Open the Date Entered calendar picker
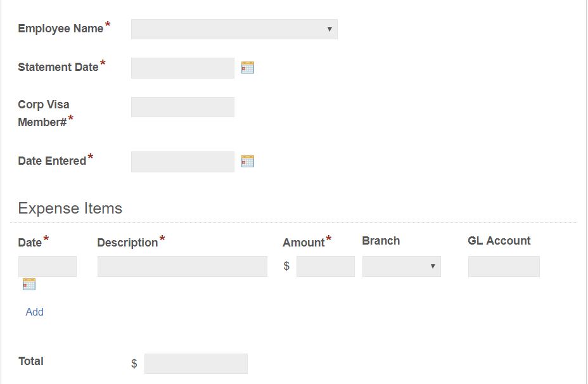 click(248, 162)
